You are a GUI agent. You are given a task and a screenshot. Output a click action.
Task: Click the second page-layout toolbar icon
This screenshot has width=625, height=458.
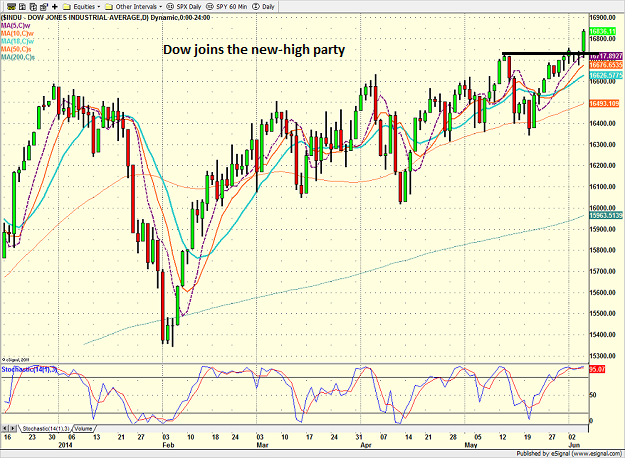tap(22, 7)
